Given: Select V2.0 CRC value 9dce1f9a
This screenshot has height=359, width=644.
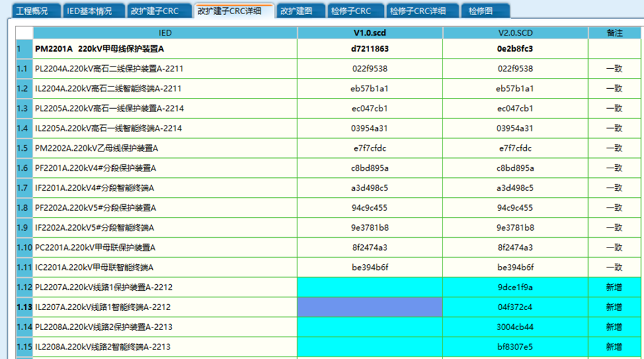Looking at the screenshot, I should click(515, 287).
